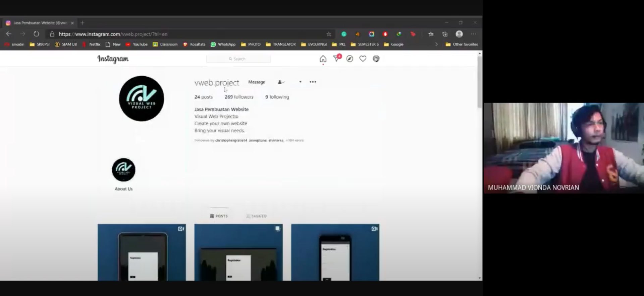Click the Instagram search field
The height and width of the screenshot is (296, 644).
pyautogui.click(x=238, y=59)
